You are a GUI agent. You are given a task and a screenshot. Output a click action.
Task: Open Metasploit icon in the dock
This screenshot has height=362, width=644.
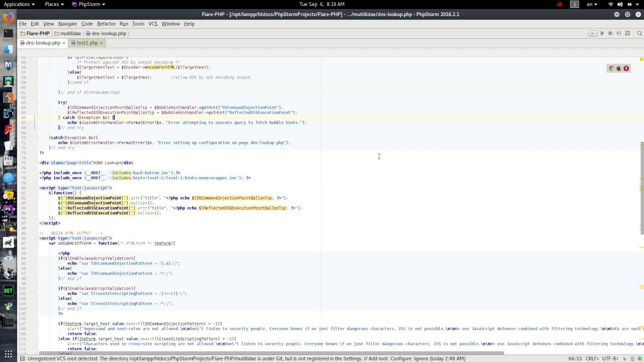point(8,65)
